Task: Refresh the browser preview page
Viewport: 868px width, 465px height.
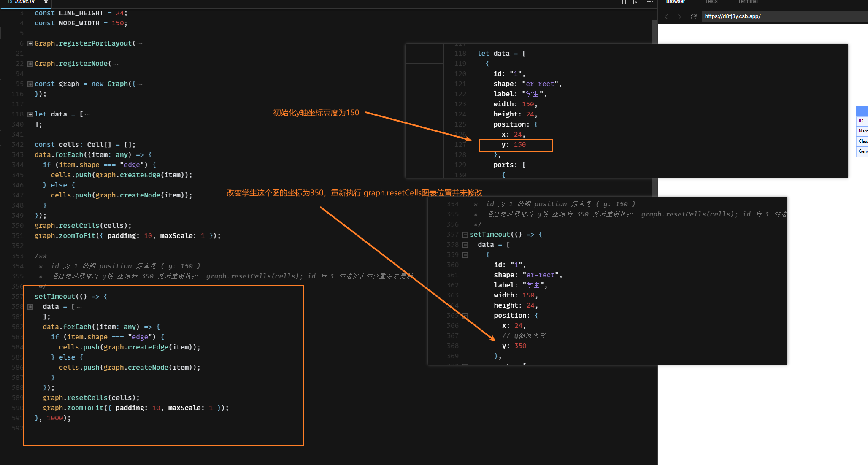Action: coord(693,16)
